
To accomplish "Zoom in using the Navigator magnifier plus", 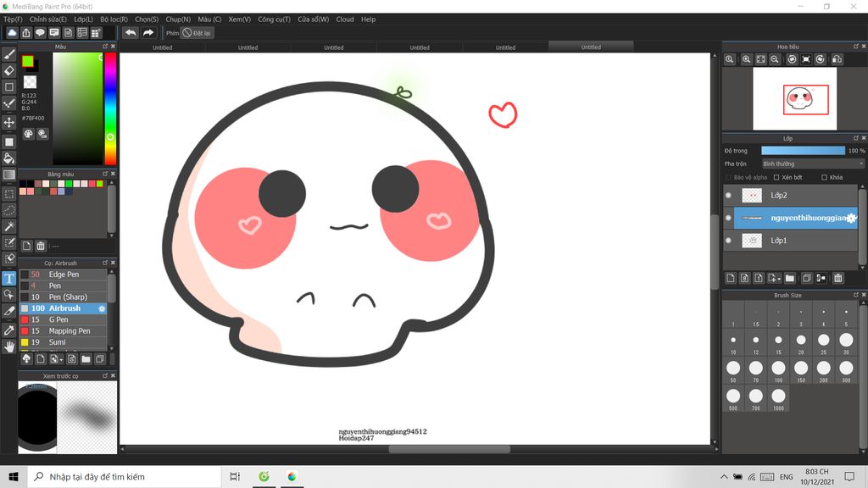I will [x=746, y=59].
